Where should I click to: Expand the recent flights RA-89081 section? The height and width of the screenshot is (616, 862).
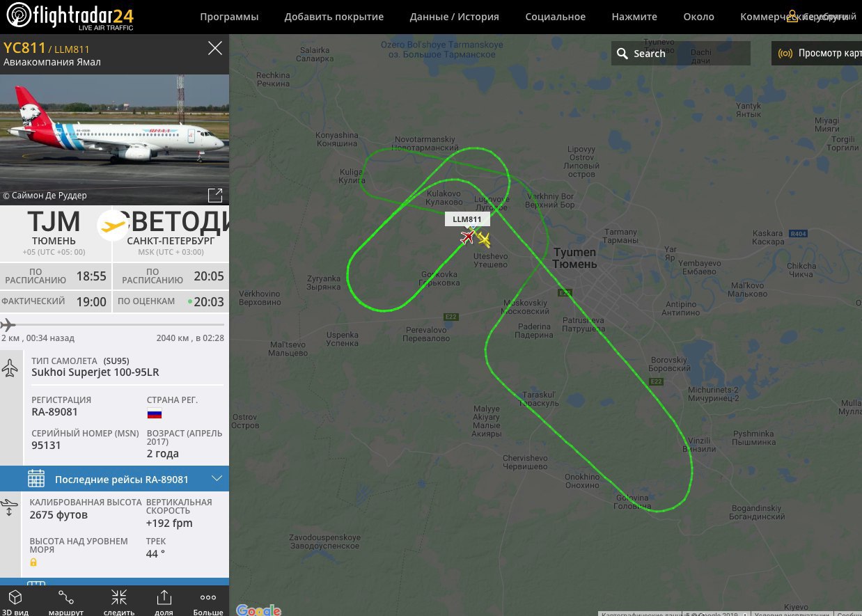[x=114, y=479]
